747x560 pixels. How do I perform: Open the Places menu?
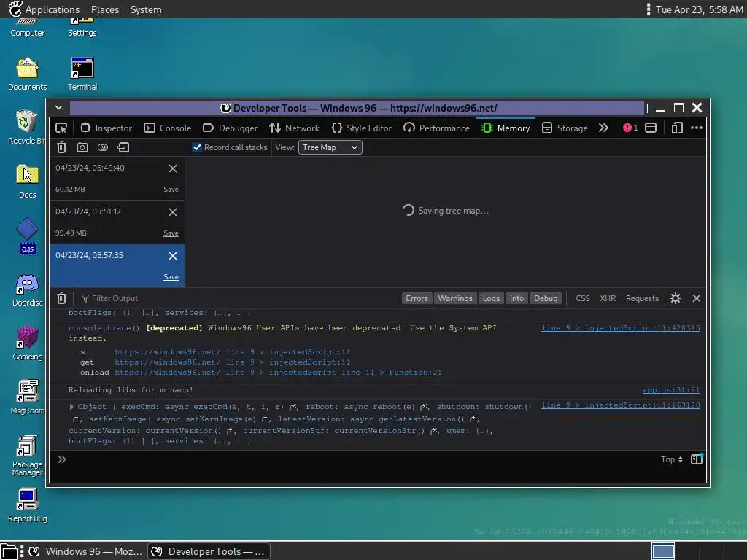tap(105, 9)
